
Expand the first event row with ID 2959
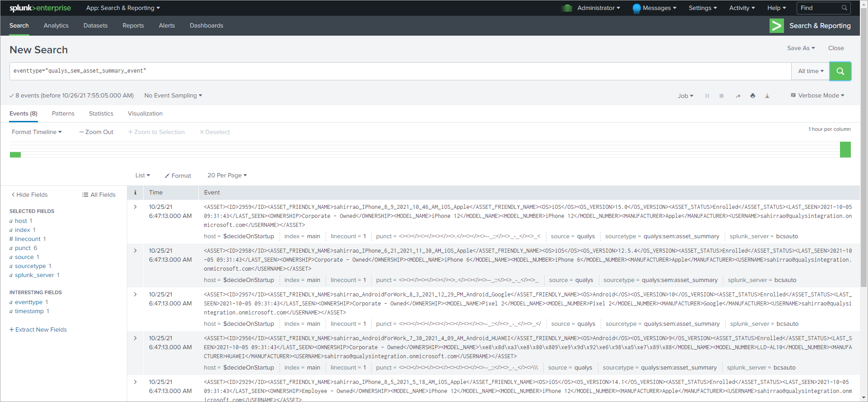coord(135,207)
